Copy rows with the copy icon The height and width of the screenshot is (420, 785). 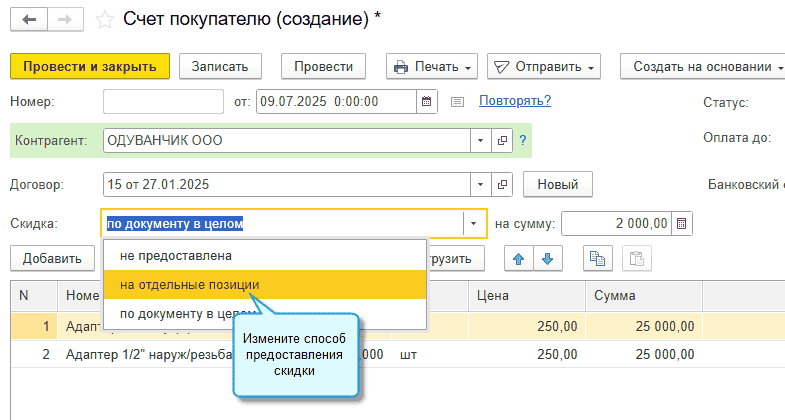(x=598, y=258)
